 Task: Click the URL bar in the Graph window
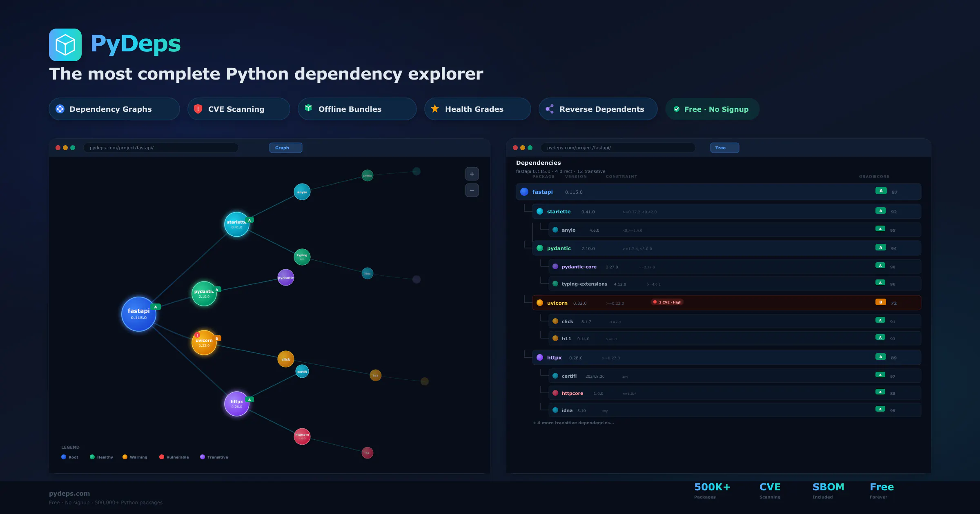(161, 148)
